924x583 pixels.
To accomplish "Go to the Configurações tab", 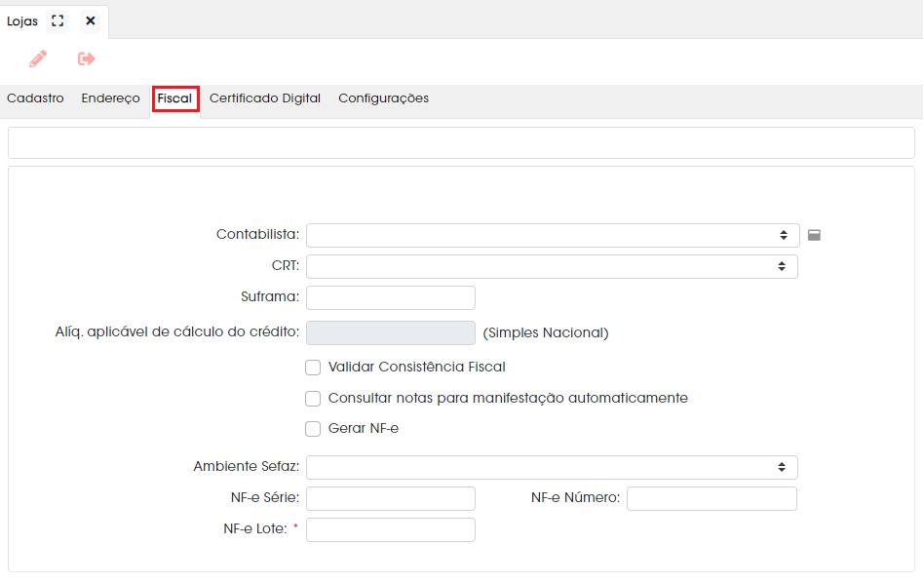I will (x=384, y=98).
